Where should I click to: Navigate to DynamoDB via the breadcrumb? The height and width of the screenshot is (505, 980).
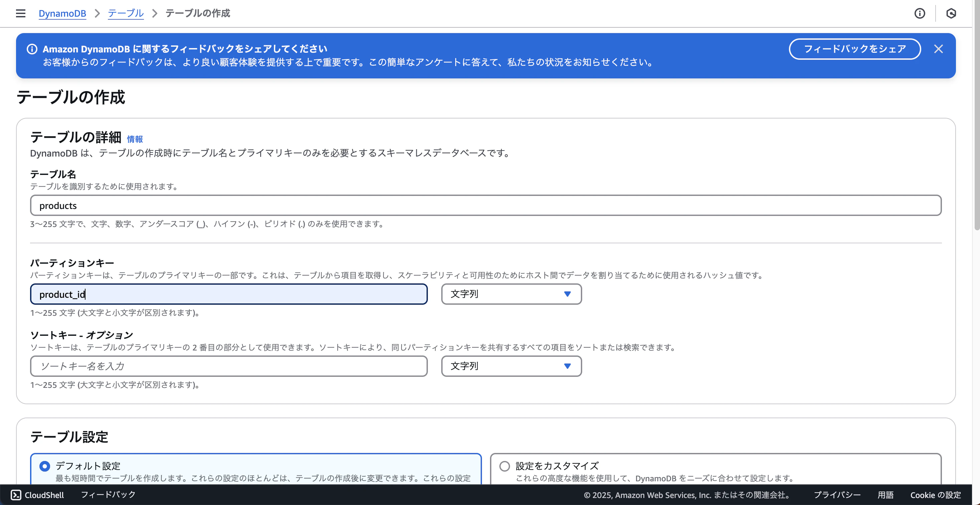coord(62,13)
